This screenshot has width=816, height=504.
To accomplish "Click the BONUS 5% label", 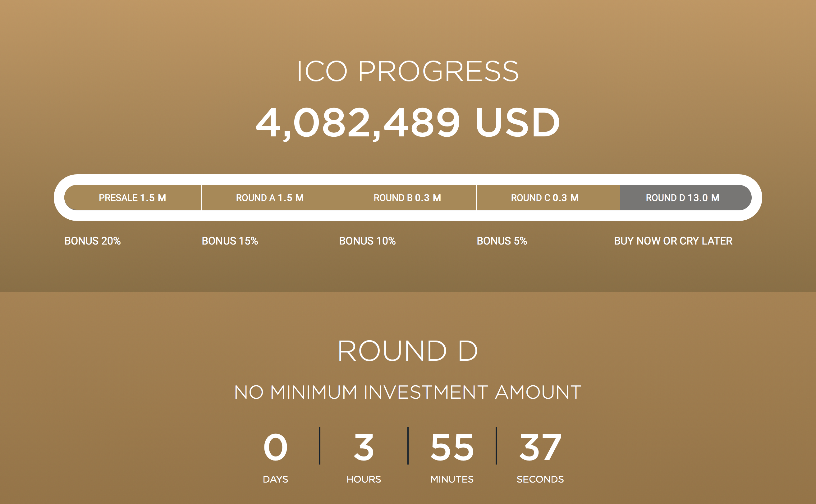I will pos(502,241).
